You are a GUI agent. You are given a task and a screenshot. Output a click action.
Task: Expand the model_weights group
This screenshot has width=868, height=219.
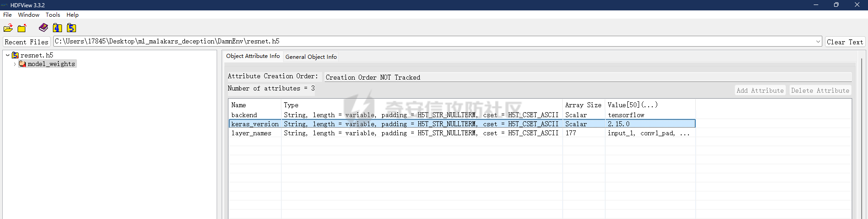click(15, 64)
